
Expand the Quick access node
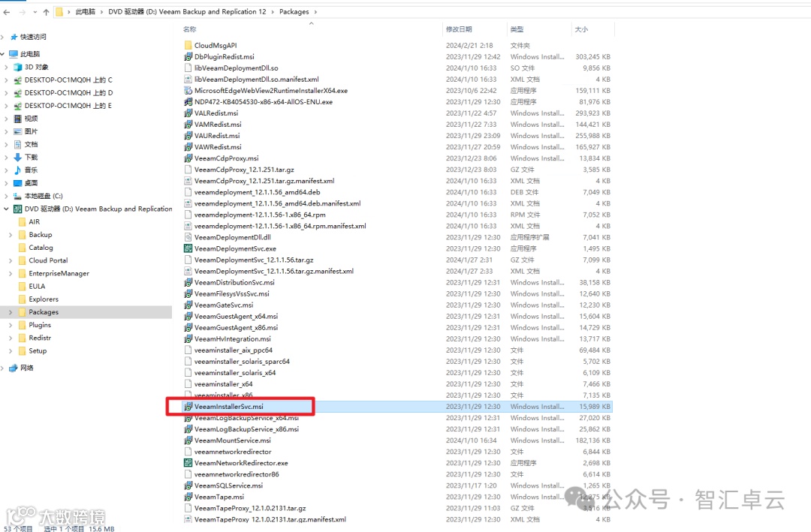[2, 38]
